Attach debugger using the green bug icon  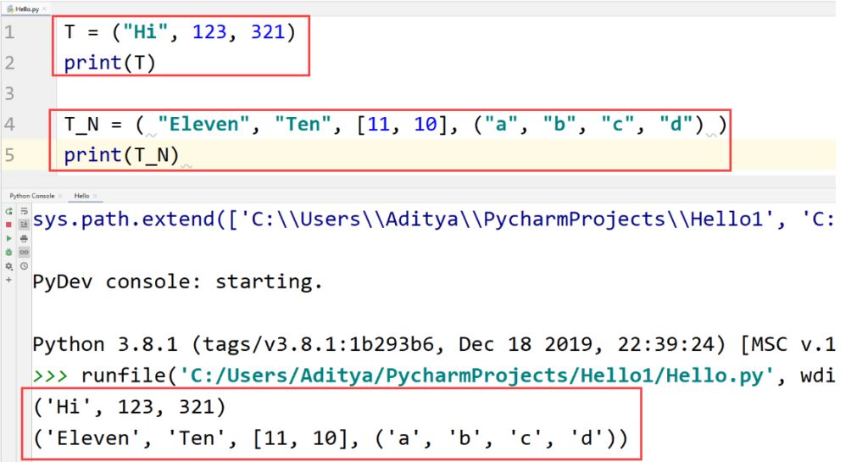[x=8, y=253]
